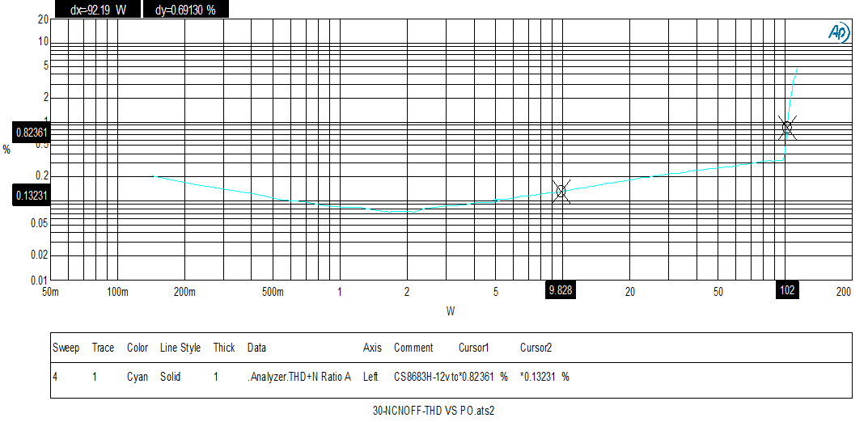Select the Solid line style cell
This screenshot has height=422, width=868.
coord(170,377)
